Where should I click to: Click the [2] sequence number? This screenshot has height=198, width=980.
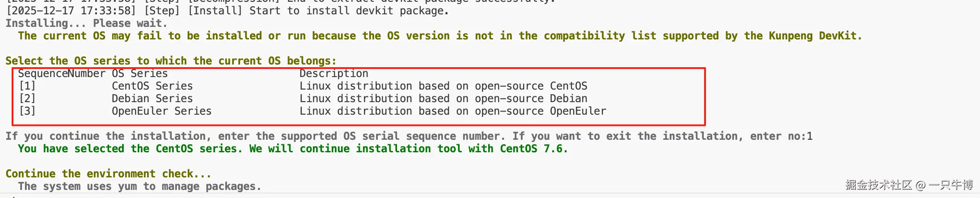[27, 99]
